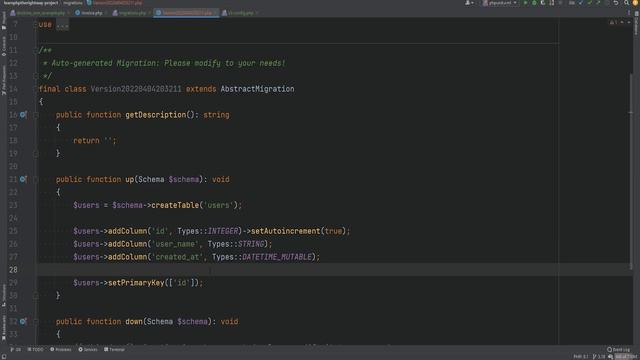Open the Terminal tool window
640x360 pixels.
114,349
